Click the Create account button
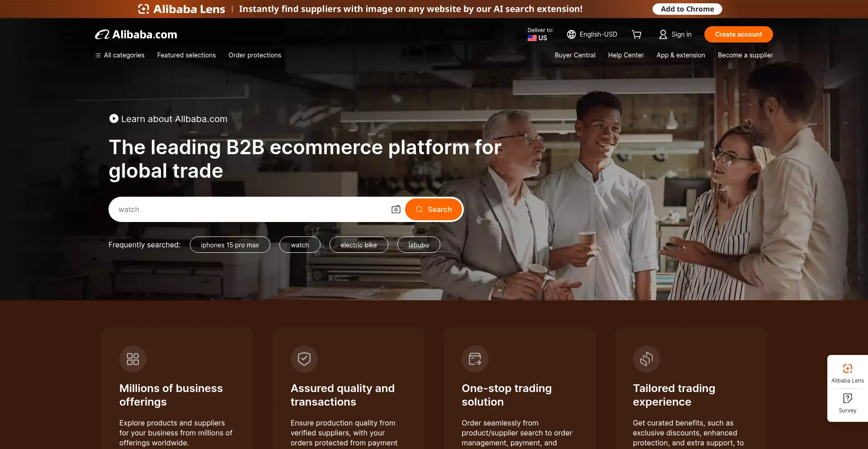 tap(738, 34)
